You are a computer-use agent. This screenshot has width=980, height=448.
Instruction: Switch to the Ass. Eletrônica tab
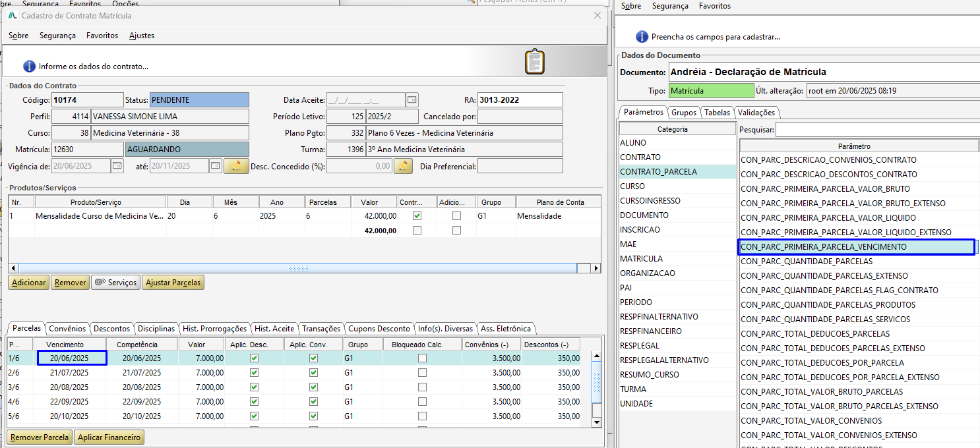click(x=506, y=328)
